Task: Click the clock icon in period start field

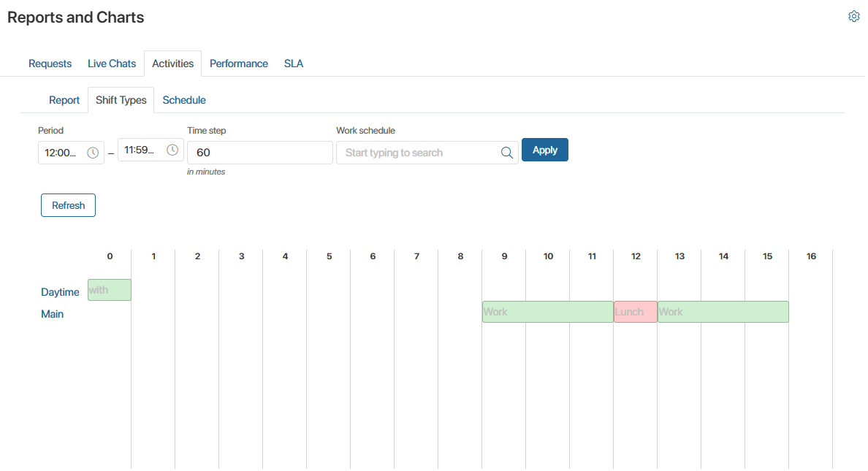Action: pos(93,153)
